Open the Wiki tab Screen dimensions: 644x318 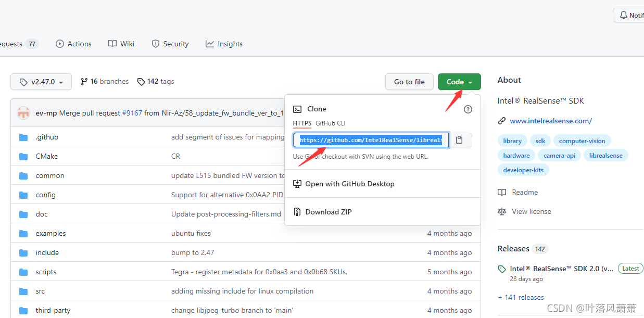[x=121, y=44]
